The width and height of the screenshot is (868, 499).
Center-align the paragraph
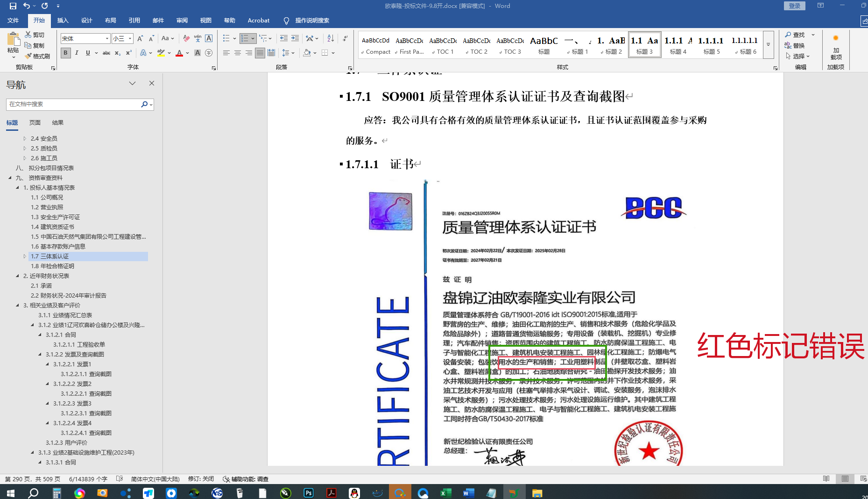[238, 53]
